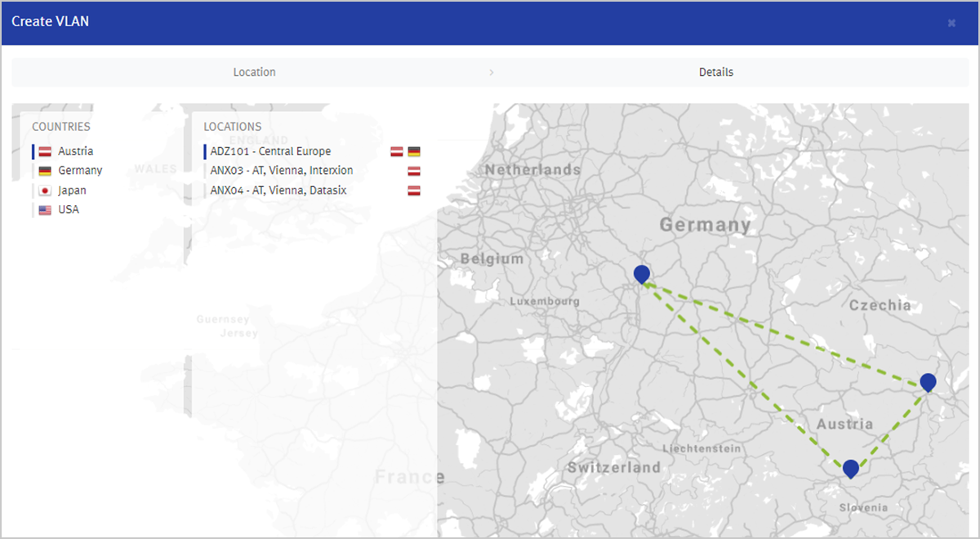The height and width of the screenshot is (539, 980).
Task: Click the Create VLAN dialog title
Action: (x=51, y=22)
